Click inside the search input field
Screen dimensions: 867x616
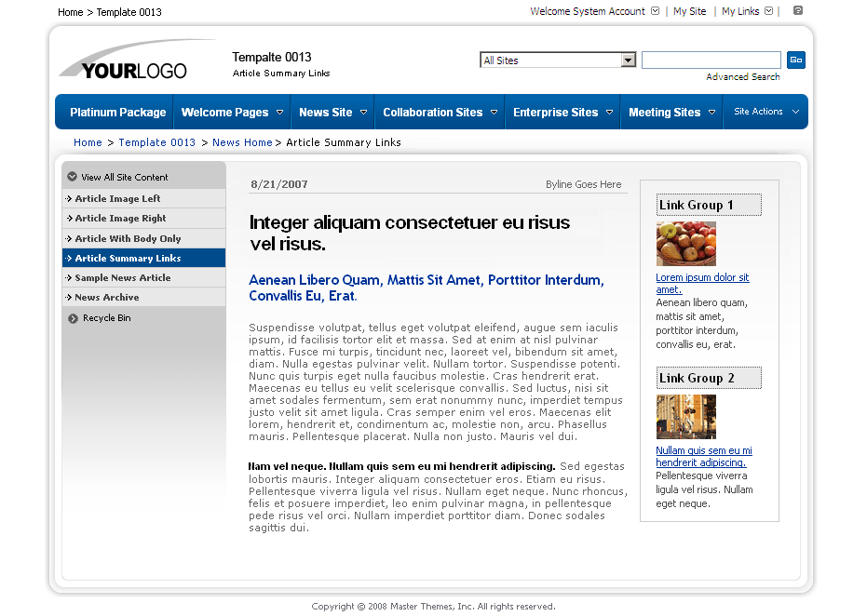tap(711, 60)
